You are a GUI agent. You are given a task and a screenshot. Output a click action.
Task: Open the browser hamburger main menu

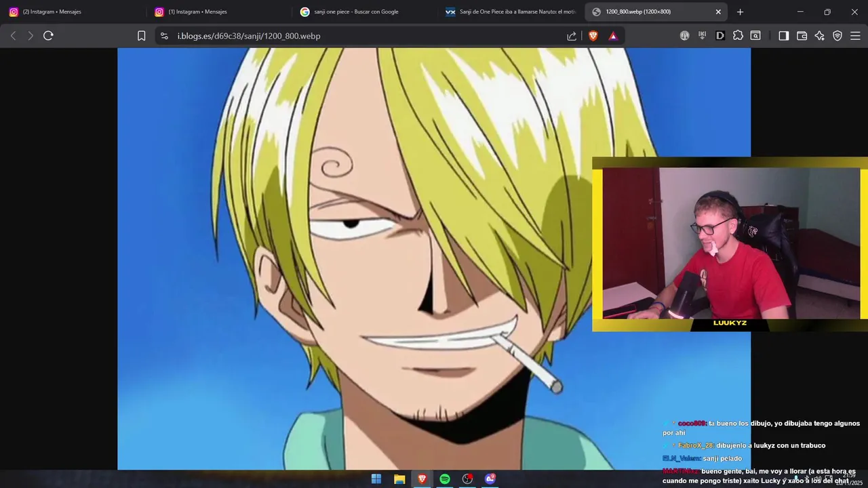pos(855,36)
